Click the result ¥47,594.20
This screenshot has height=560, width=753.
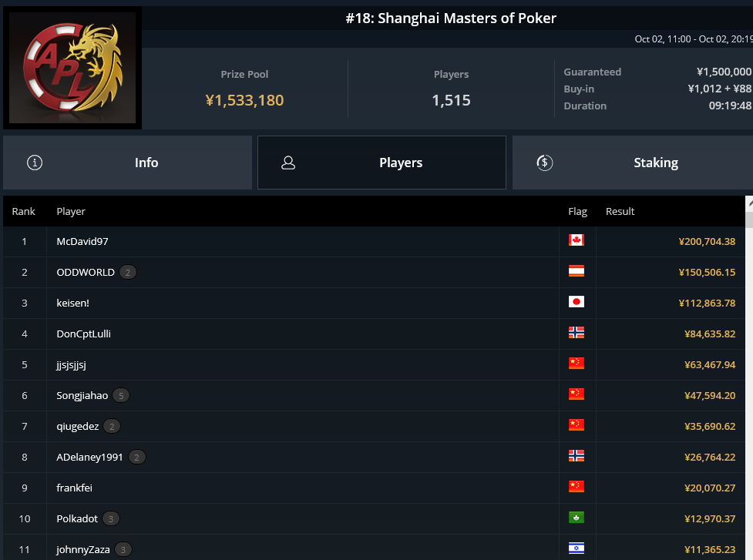pos(710,395)
